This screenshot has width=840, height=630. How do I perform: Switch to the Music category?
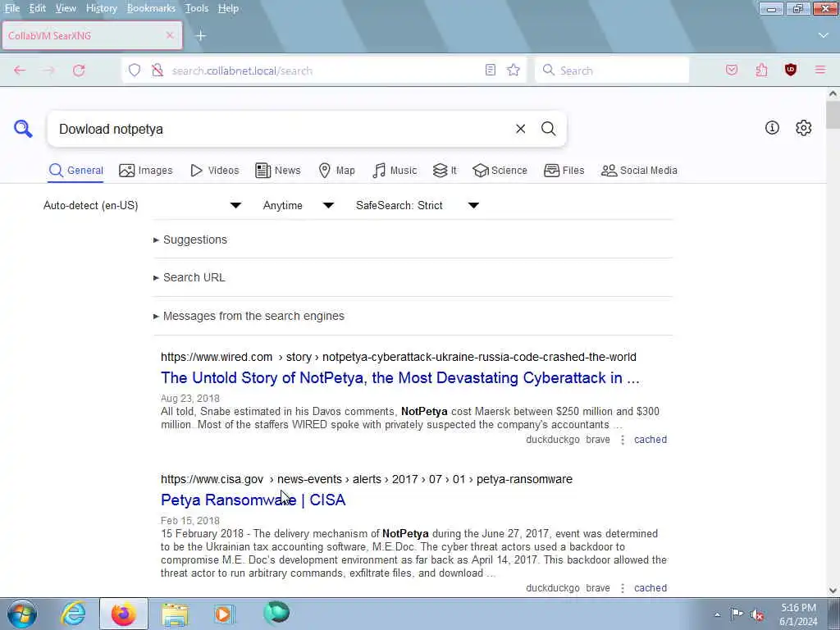(x=395, y=171)
